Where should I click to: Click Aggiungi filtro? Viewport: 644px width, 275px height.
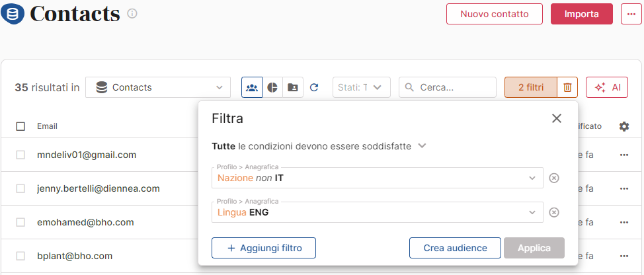tap(264, 248)
